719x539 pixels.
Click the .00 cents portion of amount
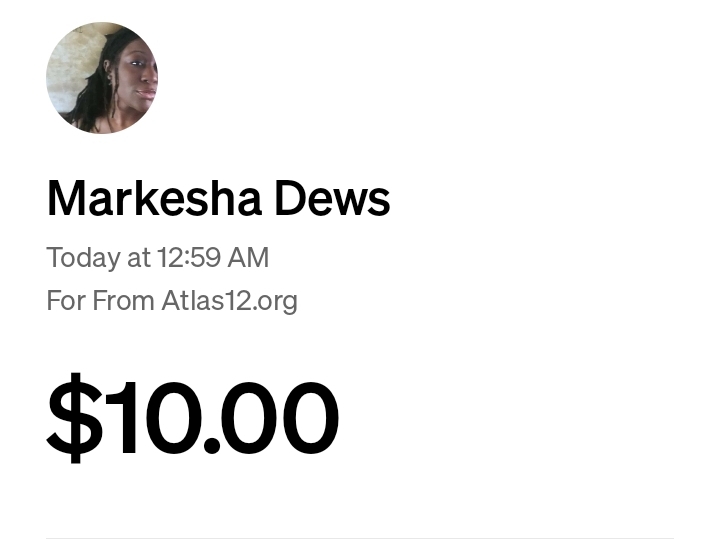click(271, 417)
